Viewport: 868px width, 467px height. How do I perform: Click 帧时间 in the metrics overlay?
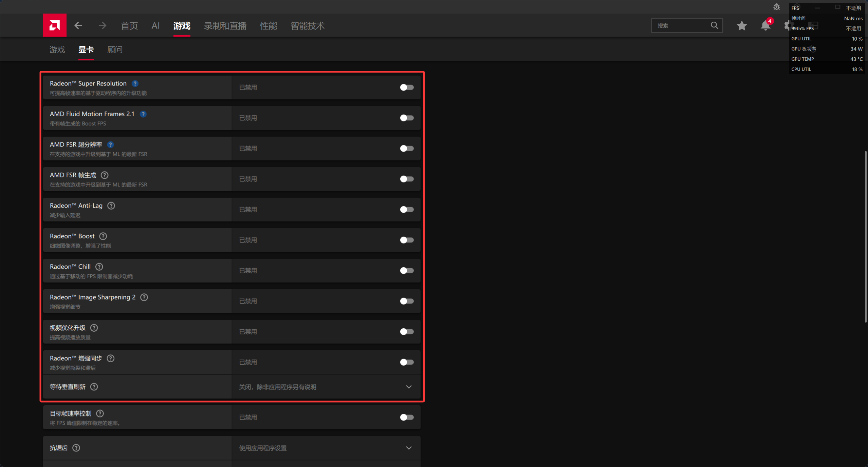[798, 18]
